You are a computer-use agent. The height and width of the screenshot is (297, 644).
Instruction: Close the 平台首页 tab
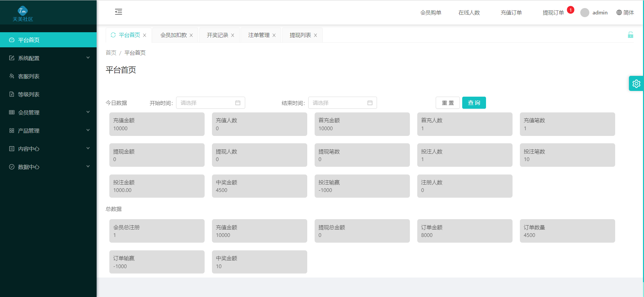point(145,35)
